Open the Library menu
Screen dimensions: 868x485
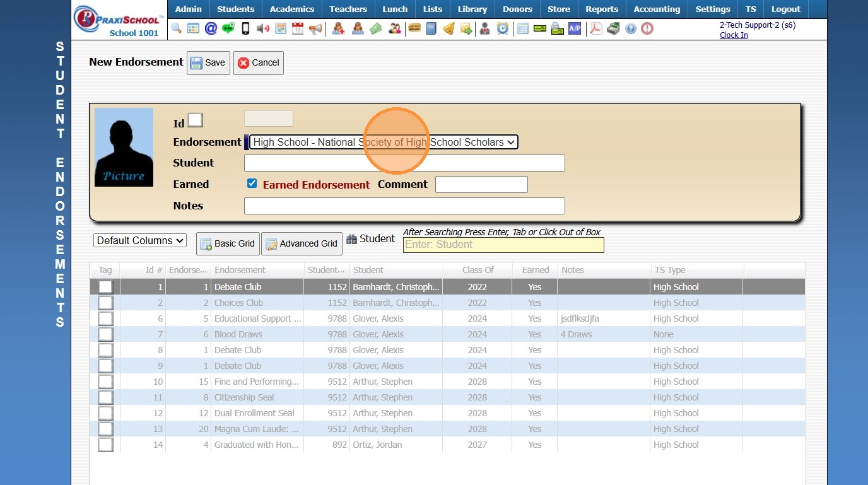[x=472, y=9]
